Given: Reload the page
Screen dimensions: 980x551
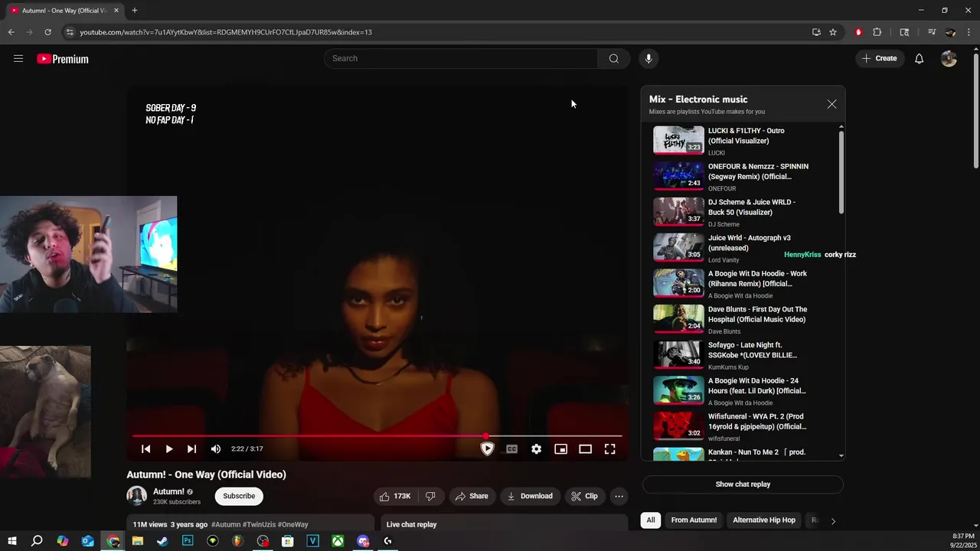Looking at the screenshot, I should click(x=47, y=32).
